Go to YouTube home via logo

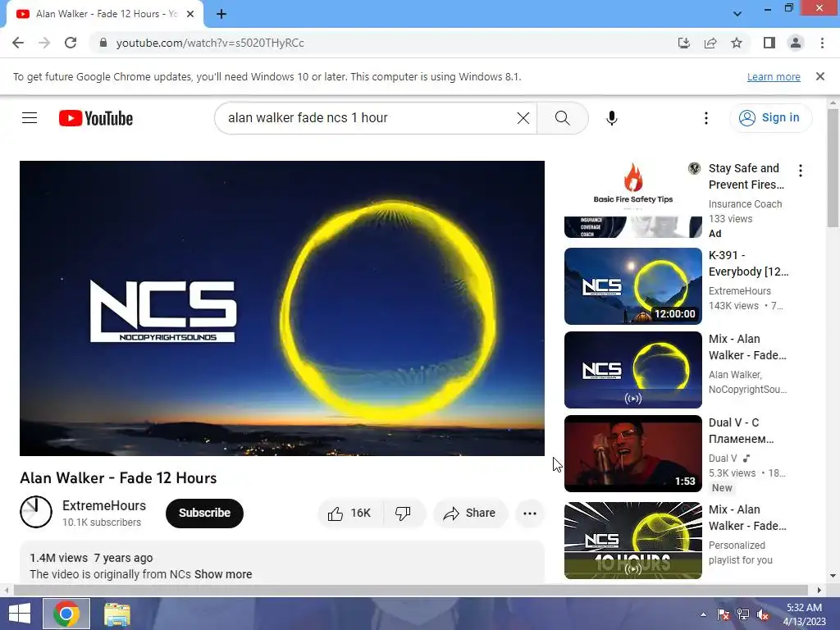[x=96, y=118]
